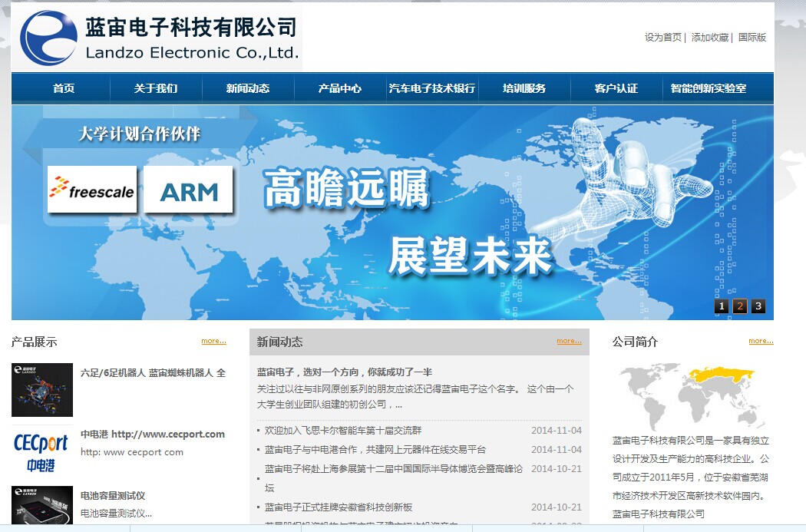This screenshot has height=532, width=806.
Task: Click the world map image in 公司简介
Action: tap(691, 396)
